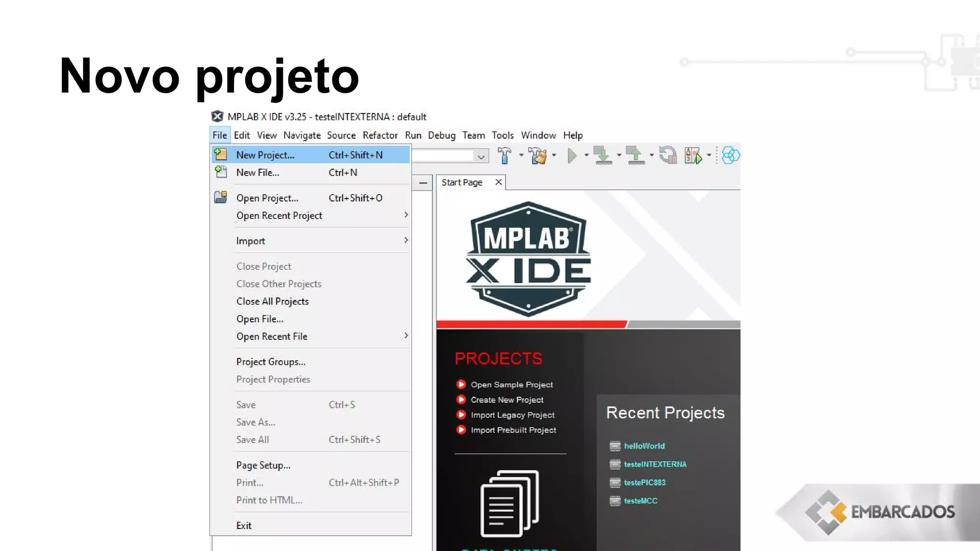980x551 pixels.
Task: Click the Import Legacy Project link
Action: pos(512,415)
